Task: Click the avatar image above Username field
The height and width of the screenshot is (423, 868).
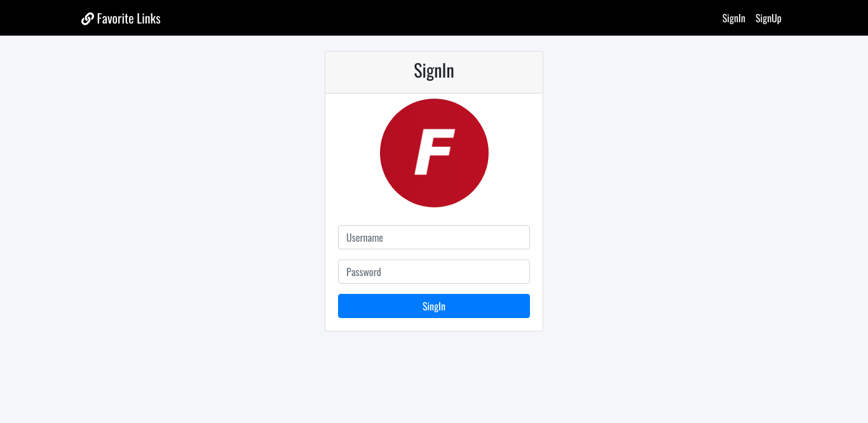Action: click(434, 153)
